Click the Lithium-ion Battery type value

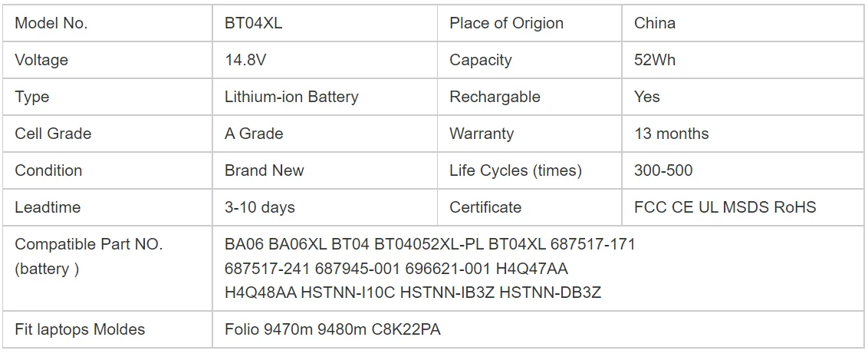click(291, 97)
